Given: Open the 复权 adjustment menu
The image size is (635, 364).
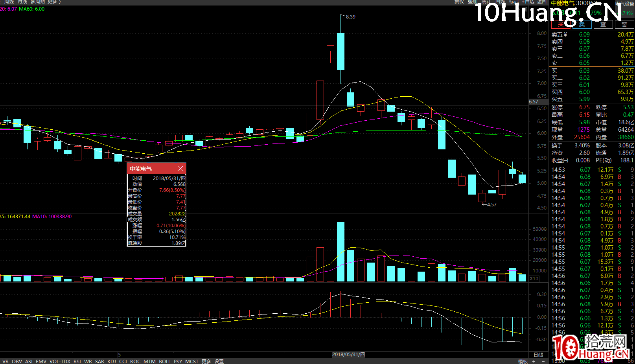Looking at the screenshot, I should (459, 2).
